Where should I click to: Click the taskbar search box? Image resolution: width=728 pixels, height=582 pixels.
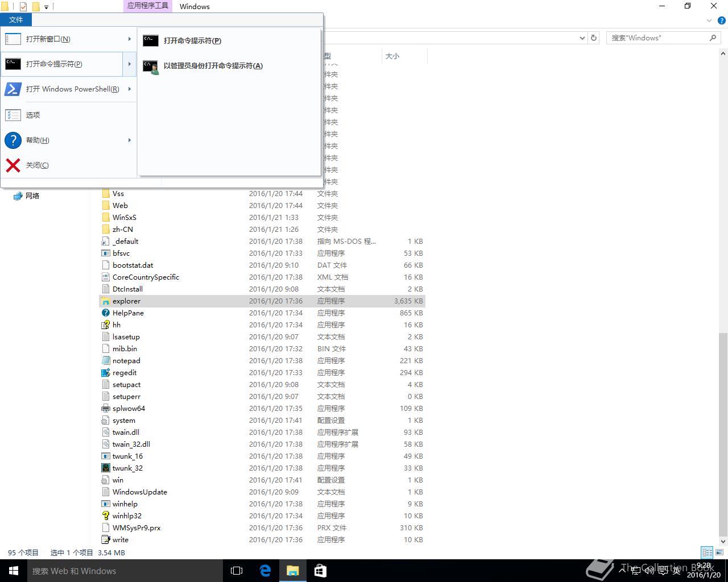125,571
